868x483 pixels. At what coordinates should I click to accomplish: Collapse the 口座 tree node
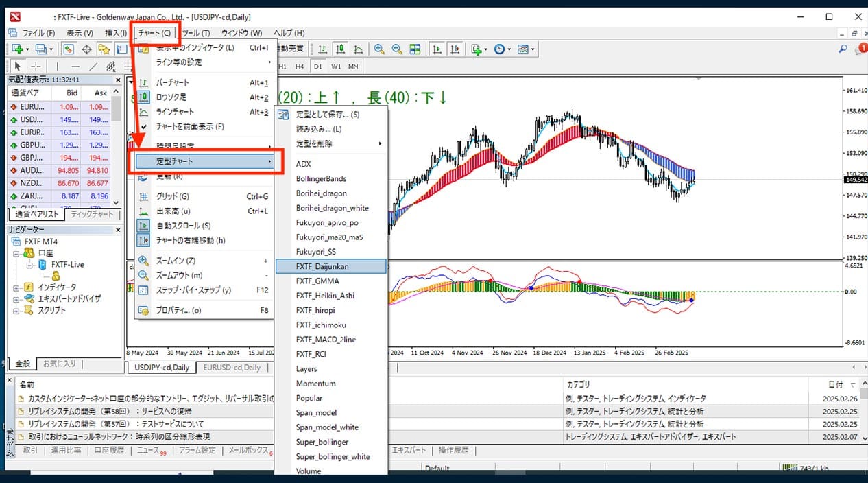click(x=16, y=253)
